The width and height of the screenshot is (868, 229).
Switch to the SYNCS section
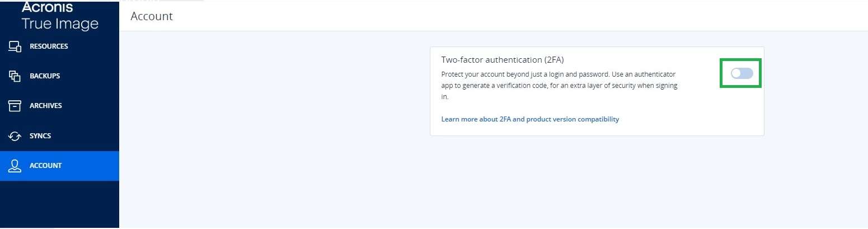pyautogui.click(x=40, y=136)
